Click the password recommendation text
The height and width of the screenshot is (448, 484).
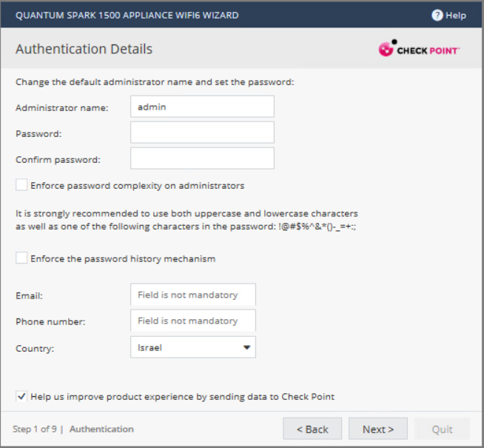[186, 220]
